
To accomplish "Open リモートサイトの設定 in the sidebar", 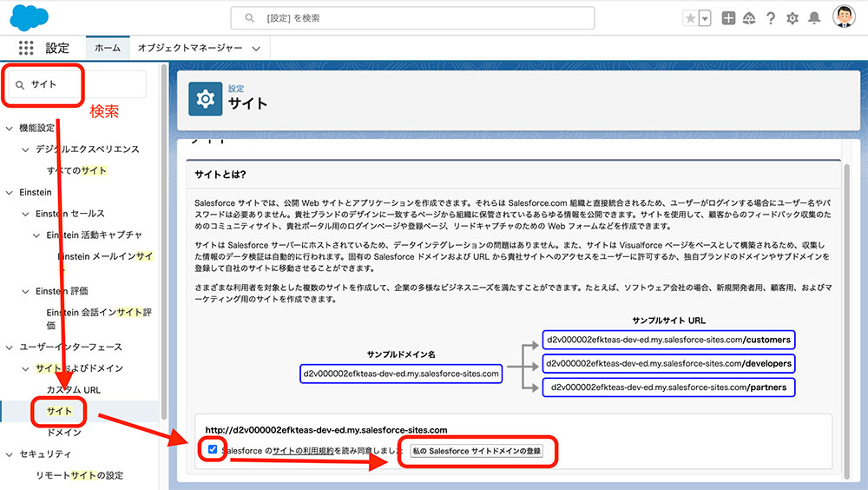I will coord(80,475).
